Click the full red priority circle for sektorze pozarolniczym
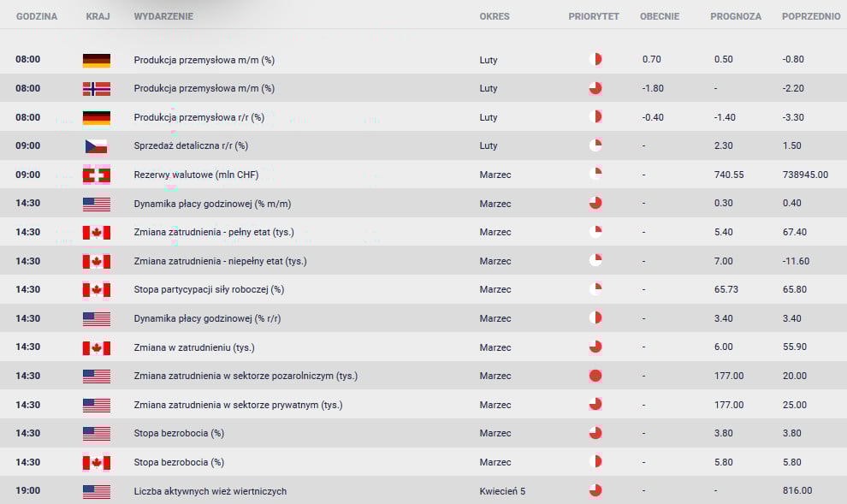 595,376
